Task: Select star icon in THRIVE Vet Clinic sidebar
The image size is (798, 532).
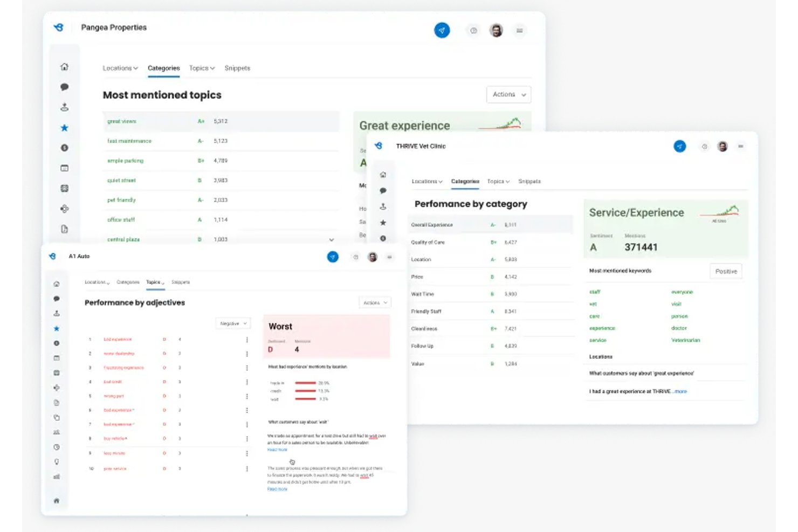Action: point(383,222)
